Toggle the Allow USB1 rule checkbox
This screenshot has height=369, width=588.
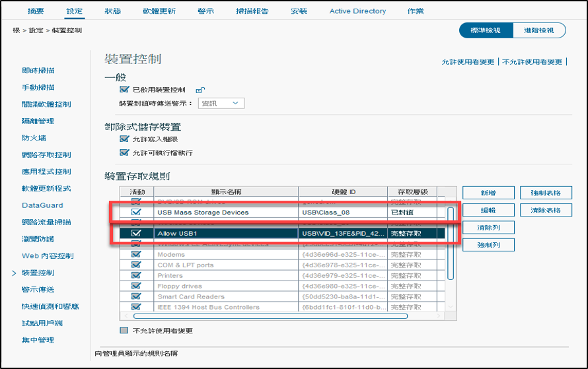[136, 233]
